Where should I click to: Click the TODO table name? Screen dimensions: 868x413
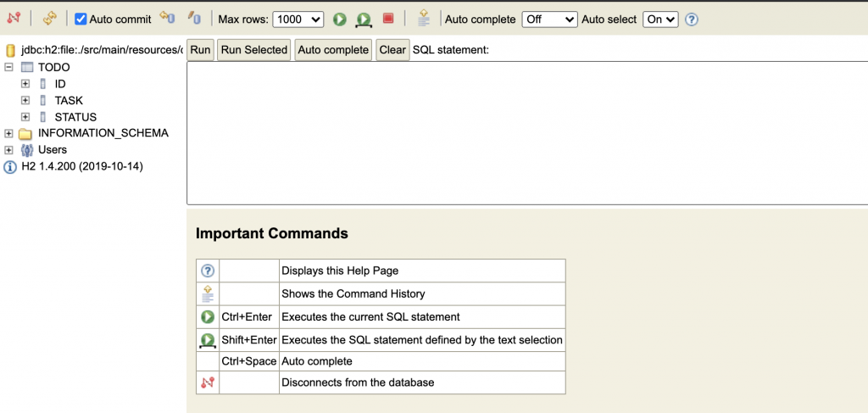pos(54,68)
